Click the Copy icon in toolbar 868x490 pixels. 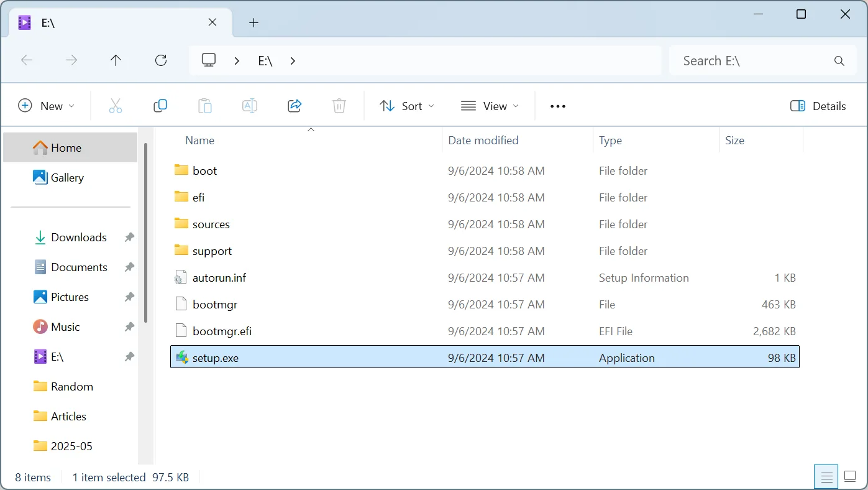[160, 106]
